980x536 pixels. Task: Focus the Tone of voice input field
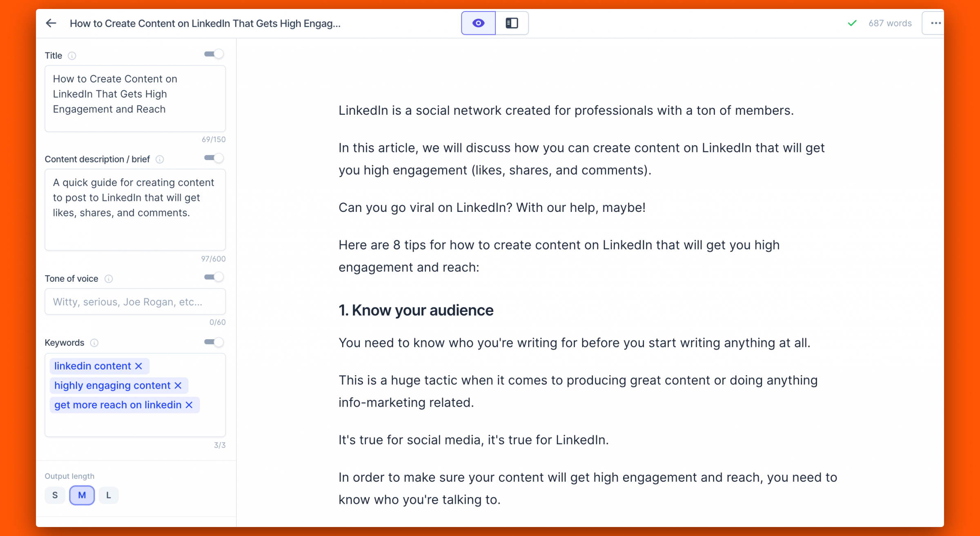tap(135, 302)
